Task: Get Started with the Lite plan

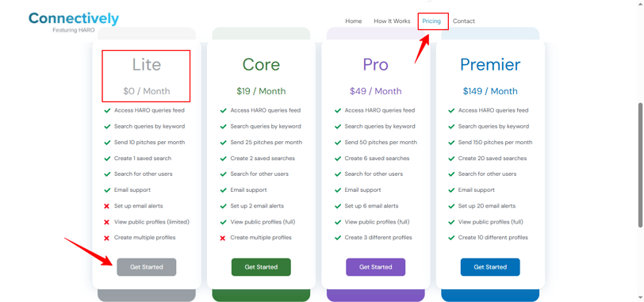Action: pos(147,267)
